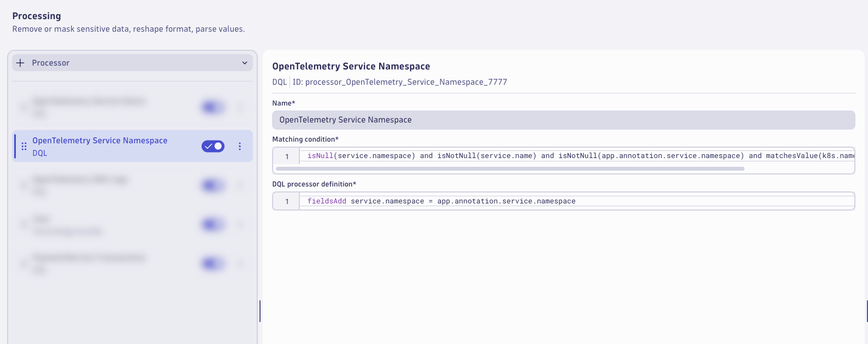The width and height of the screenshot is (868, 344).
Task: Click the fieldsAdd keyword in definition
Action: (327, 201)
